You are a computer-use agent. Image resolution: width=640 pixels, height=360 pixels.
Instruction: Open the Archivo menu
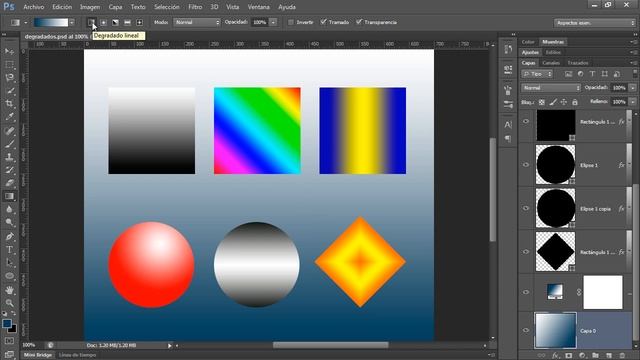click(33, 7)
